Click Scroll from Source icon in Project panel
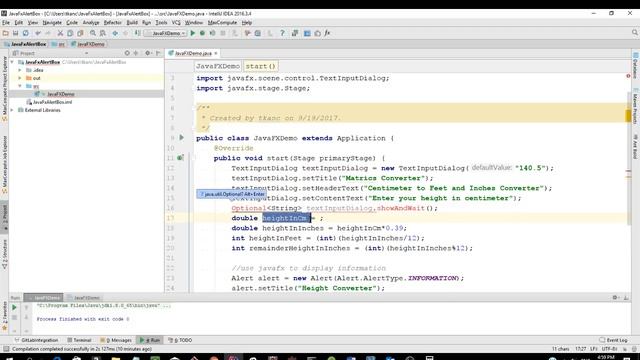 [127, 53]
